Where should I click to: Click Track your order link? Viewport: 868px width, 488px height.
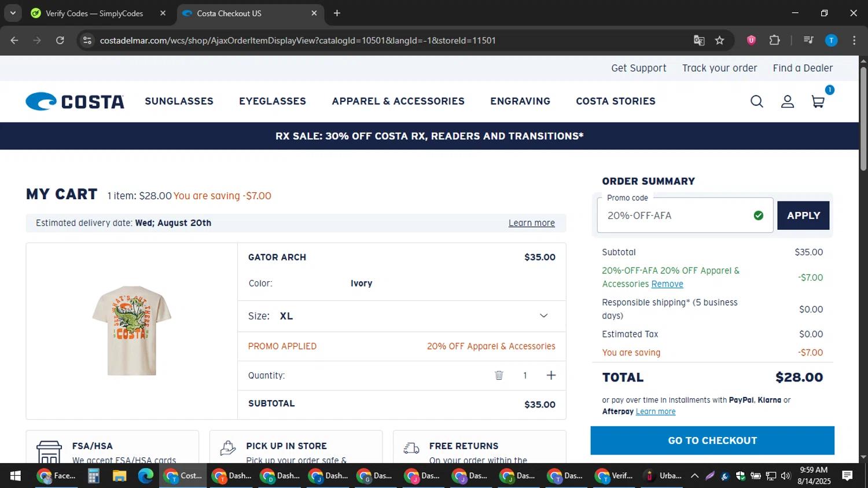719,68
